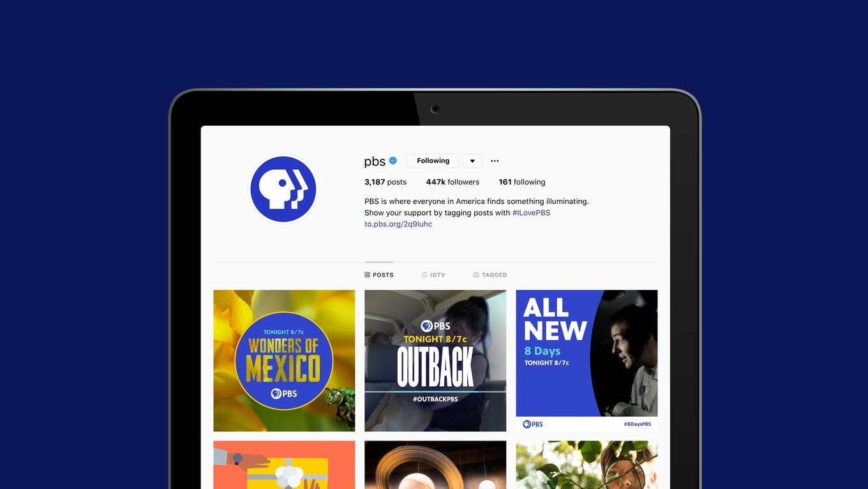The width and height of the screenshot is (868, 489).
Task: Click the pbs username heading
Action: pos(375,162)
